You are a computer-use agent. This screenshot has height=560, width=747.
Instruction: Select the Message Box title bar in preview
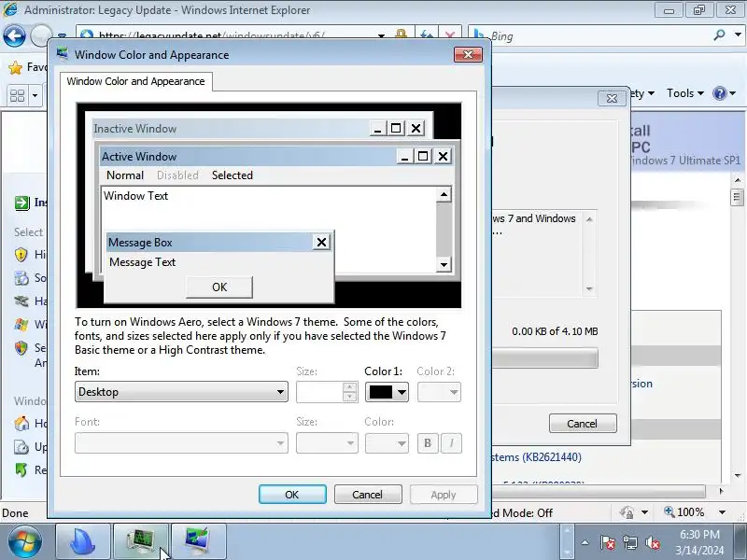(x=209, y=243)
